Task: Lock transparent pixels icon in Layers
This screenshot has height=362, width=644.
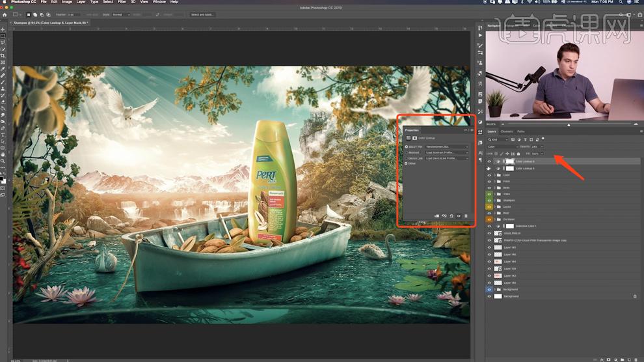Action: click(x=496, y=154)
